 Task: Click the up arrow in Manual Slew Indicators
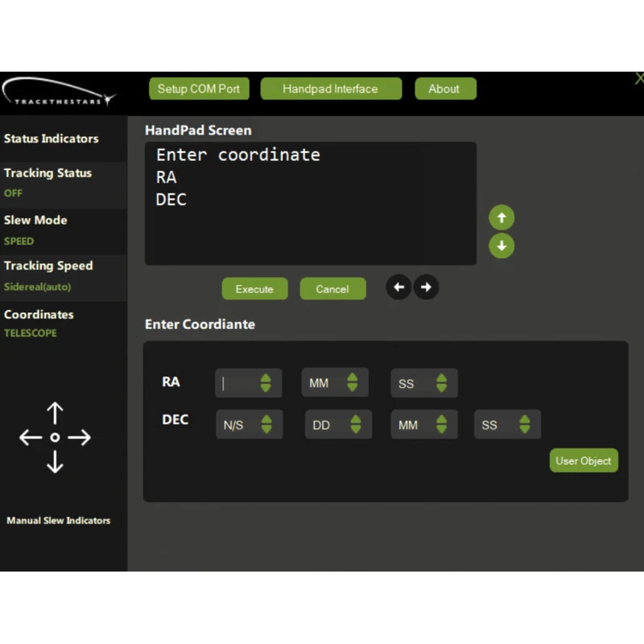click(x=55, y=414)
